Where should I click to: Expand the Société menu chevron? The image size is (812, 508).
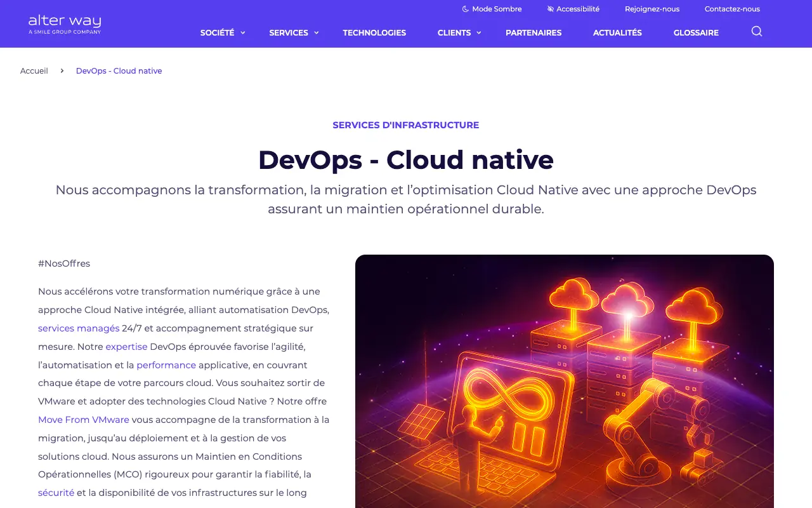242,33
